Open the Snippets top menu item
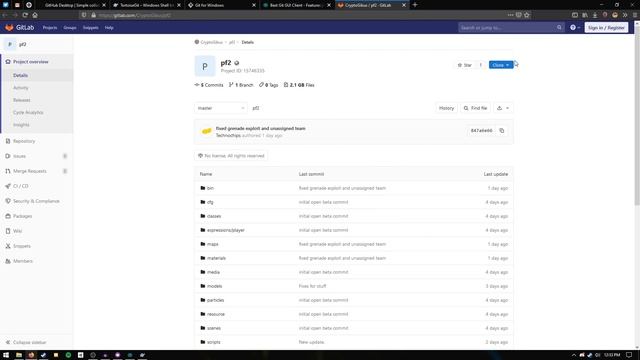640x360 pixels. (x=91, y=28)
